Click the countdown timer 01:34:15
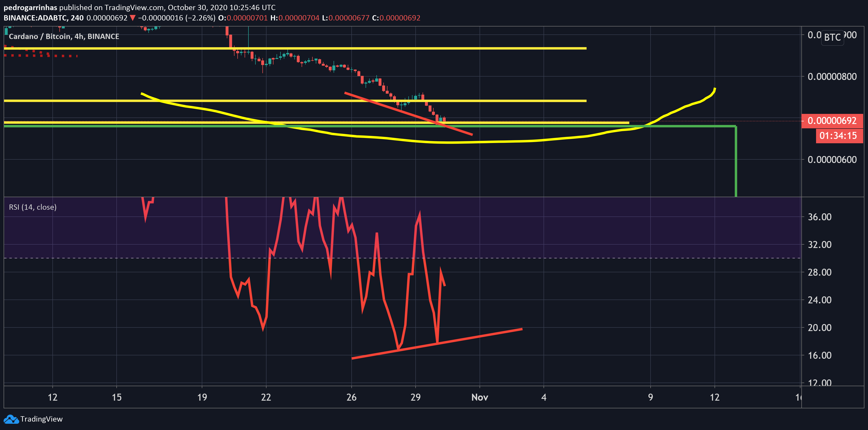This screenshot has width=868, height=430. click(x=839, y=136)
